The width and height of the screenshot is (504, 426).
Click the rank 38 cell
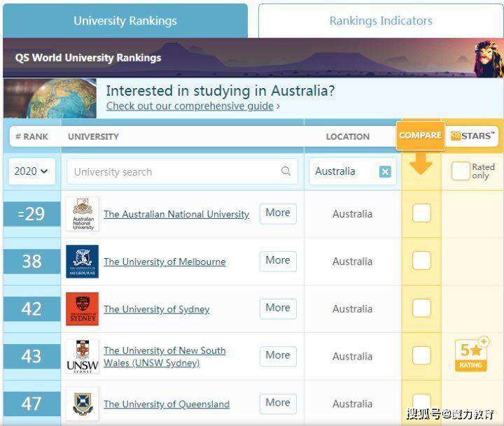point(31,262)
